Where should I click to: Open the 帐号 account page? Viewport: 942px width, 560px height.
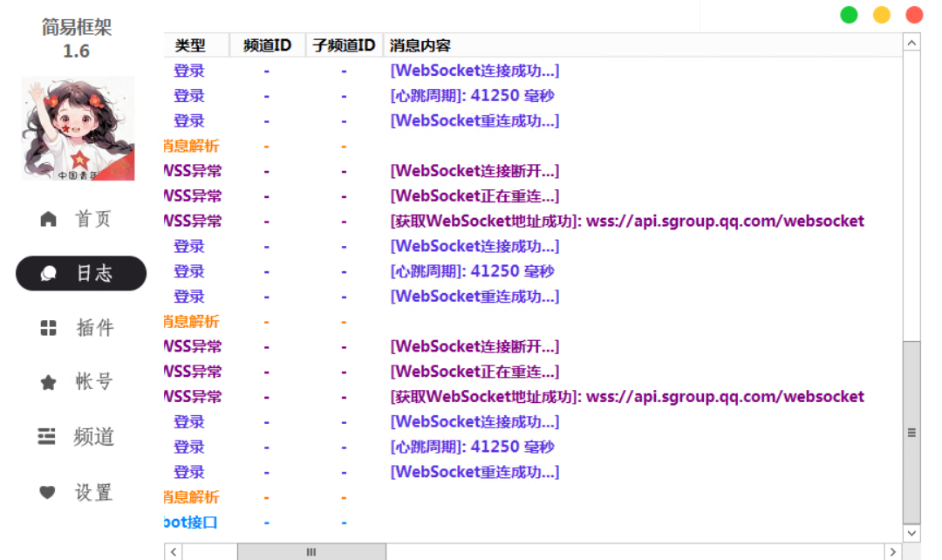(x=94, y=382)
